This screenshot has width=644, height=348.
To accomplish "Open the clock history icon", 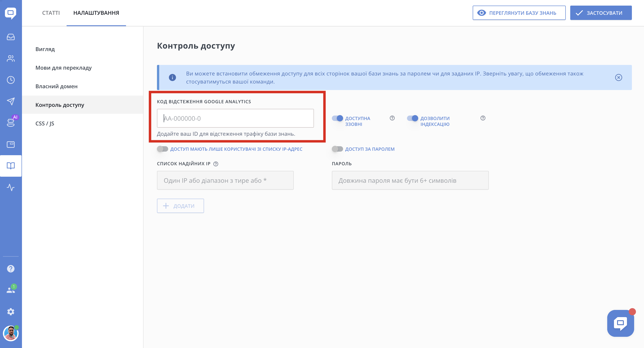I will [x=11, y=80].
